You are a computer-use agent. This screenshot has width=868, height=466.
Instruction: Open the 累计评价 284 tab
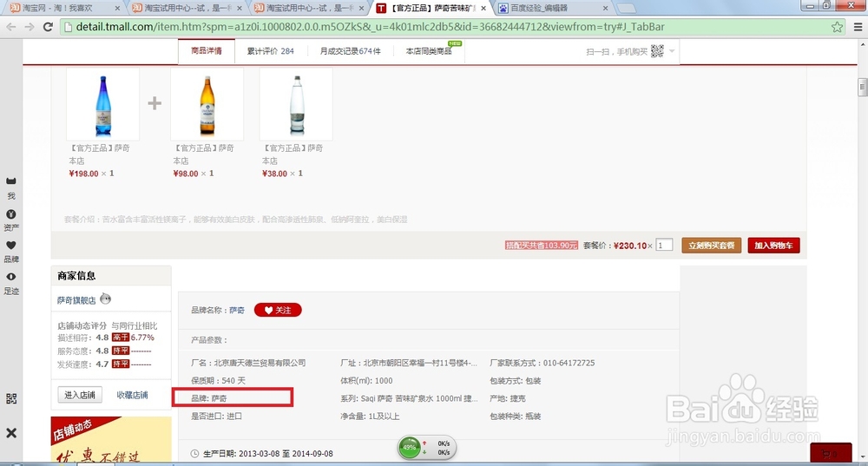pos(270,51)
